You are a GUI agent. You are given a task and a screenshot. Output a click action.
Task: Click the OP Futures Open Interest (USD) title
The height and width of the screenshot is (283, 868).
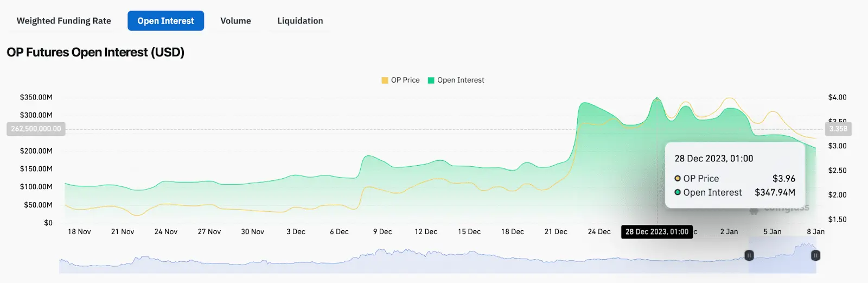coord(95,52)
